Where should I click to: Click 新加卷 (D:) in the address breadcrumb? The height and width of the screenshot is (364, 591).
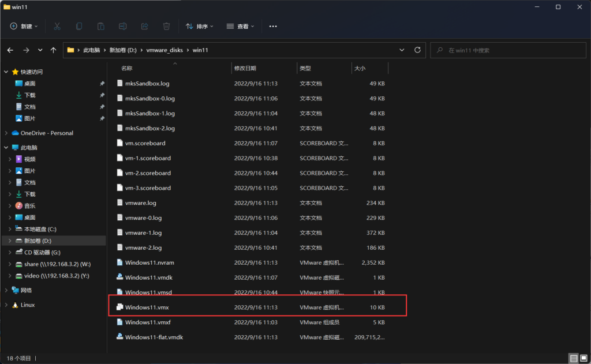coord(123,50)
